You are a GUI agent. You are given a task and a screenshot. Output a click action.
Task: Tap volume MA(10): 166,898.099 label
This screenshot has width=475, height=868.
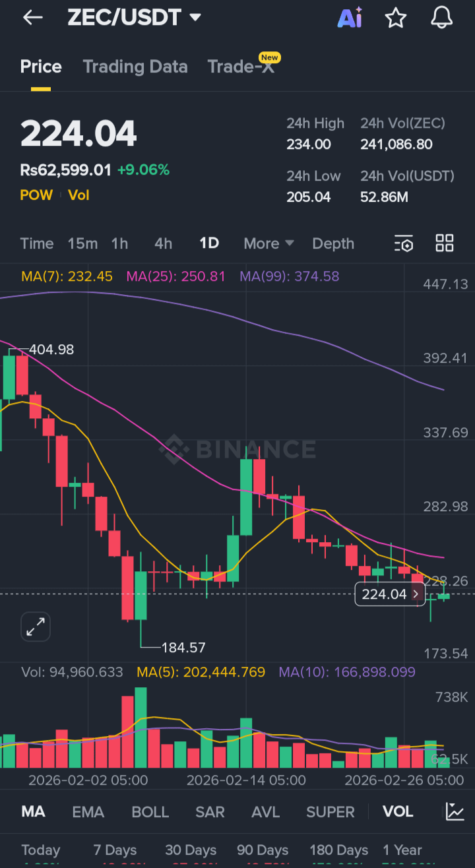[x=347, y=672]
